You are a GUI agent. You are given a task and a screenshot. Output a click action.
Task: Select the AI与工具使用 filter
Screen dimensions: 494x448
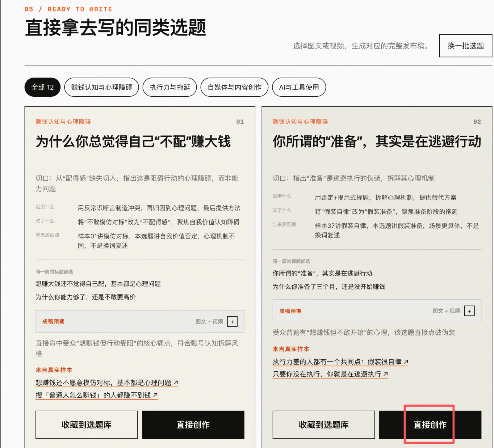coord(299,87)
